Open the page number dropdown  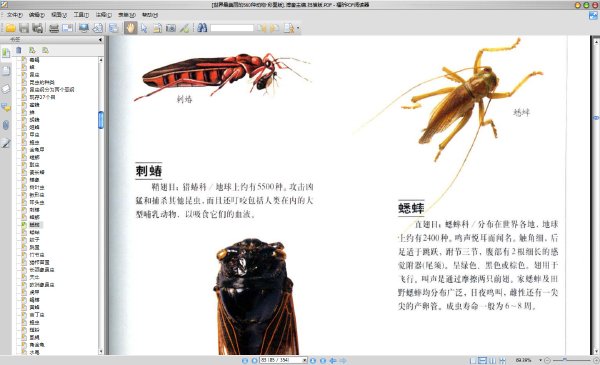tap(305, 360)
